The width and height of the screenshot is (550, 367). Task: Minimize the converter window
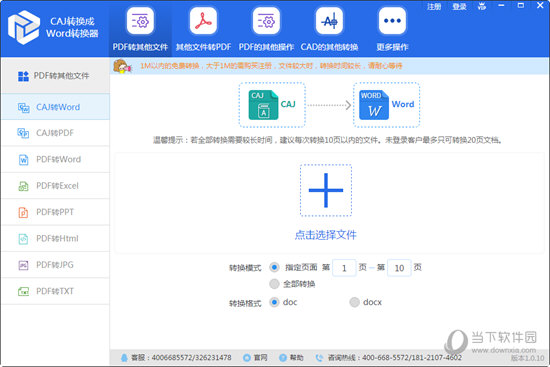point(501,6)
